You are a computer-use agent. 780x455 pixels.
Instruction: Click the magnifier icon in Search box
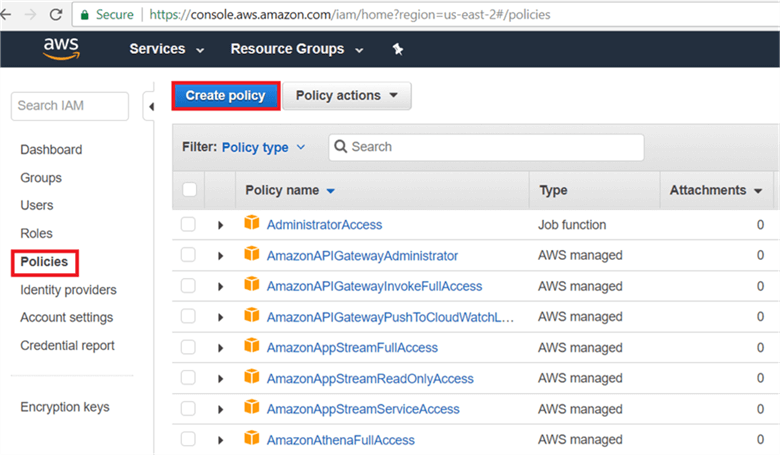(340, 147)
